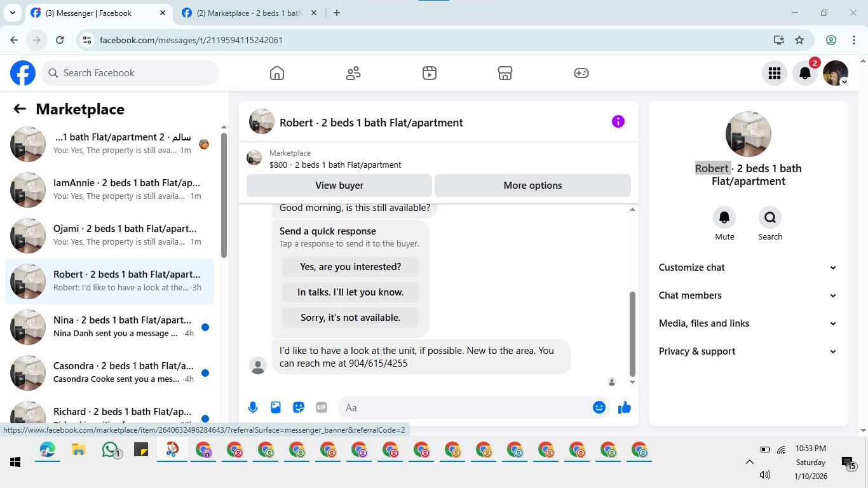This screenshot has width=868, height=488.
Task: Open the Facebook menu grid icon
Action: pyautogui.click(x=775, y=73)
